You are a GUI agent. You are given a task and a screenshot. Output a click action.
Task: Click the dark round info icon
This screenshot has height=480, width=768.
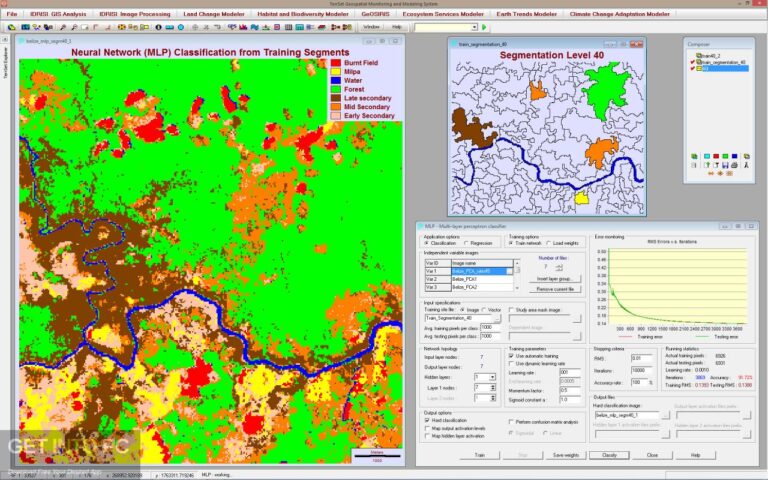point(158,27)
